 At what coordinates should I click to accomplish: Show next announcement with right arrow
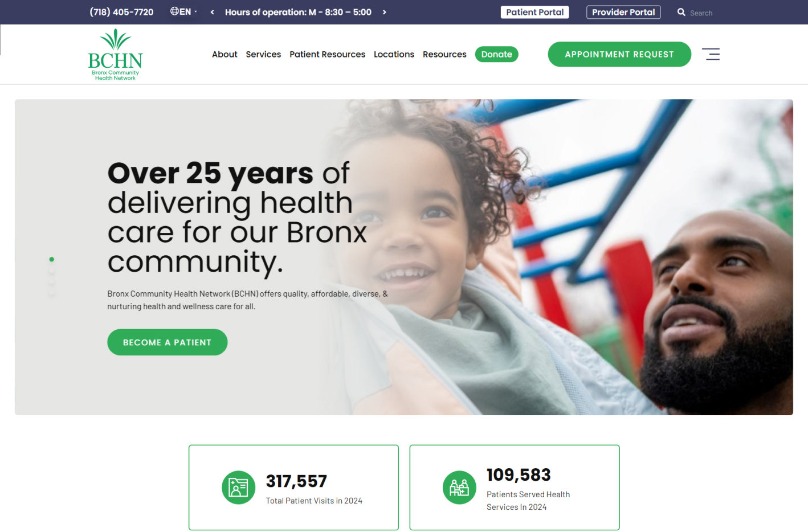click(385, 12)
